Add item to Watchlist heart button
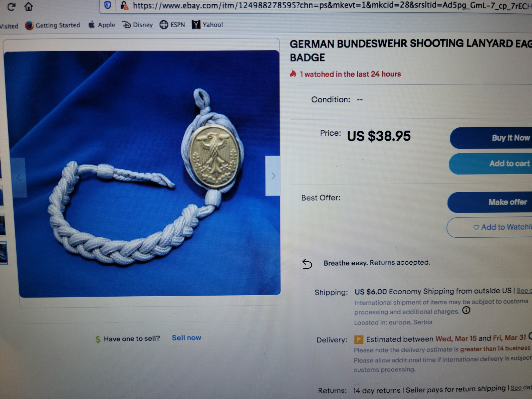 (489, 227)
